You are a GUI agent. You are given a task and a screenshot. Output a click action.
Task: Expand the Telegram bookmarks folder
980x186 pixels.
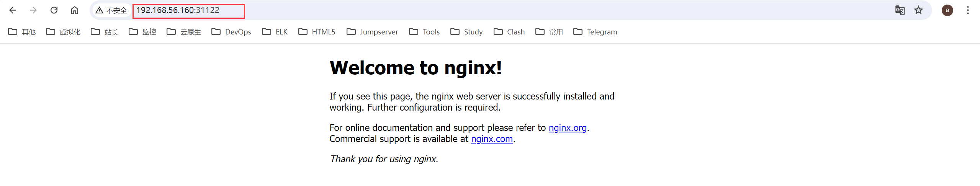point(595,32)
